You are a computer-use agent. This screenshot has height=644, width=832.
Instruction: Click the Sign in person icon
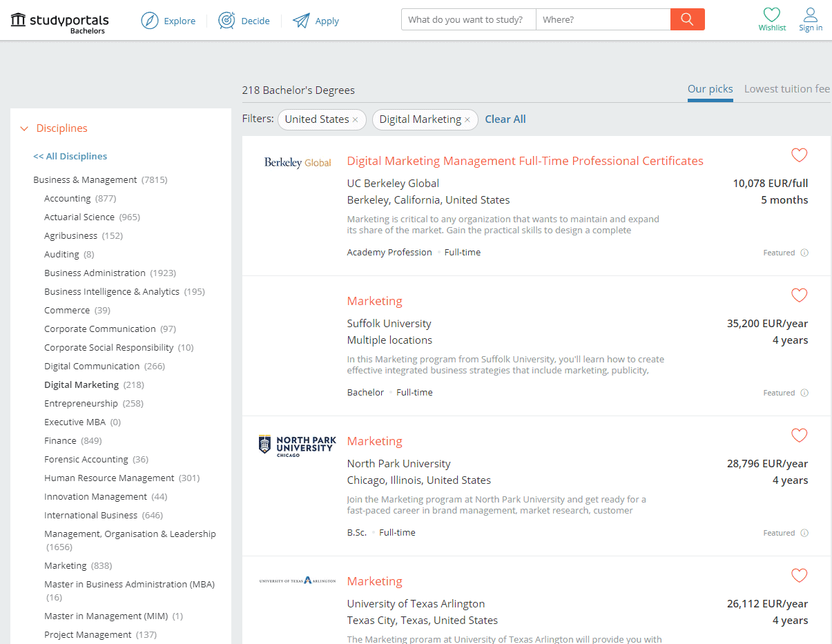[810, 16]
